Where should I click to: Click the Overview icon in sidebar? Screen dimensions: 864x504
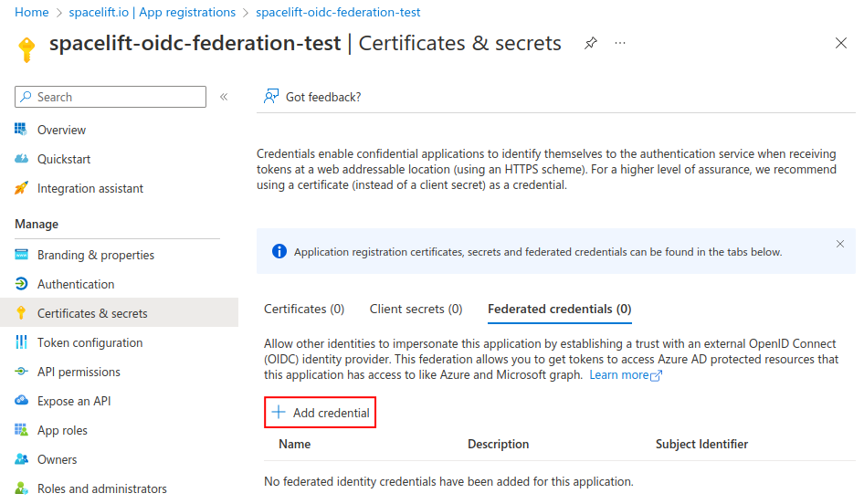(x=21, y=130)
